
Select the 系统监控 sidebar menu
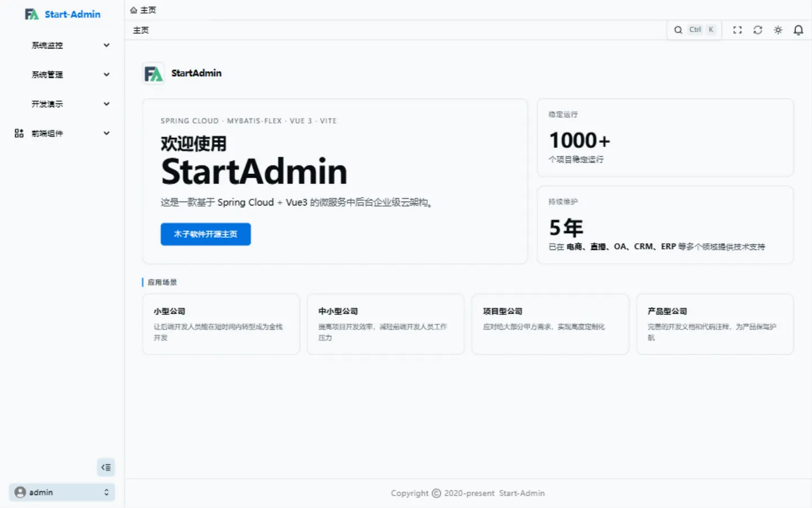[x=62, y=45]
